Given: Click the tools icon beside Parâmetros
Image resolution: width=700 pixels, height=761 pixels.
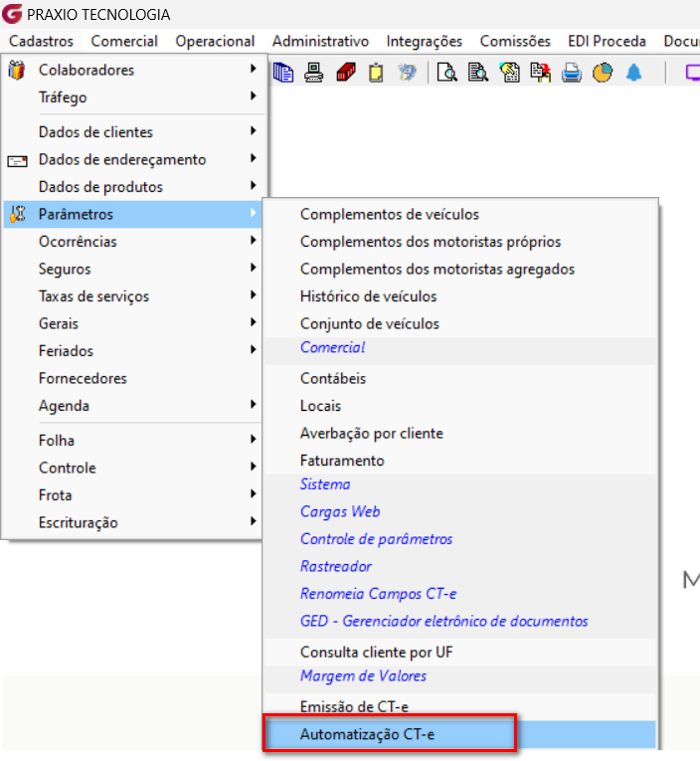Looking at the screenshot, I should coord(18,214).
